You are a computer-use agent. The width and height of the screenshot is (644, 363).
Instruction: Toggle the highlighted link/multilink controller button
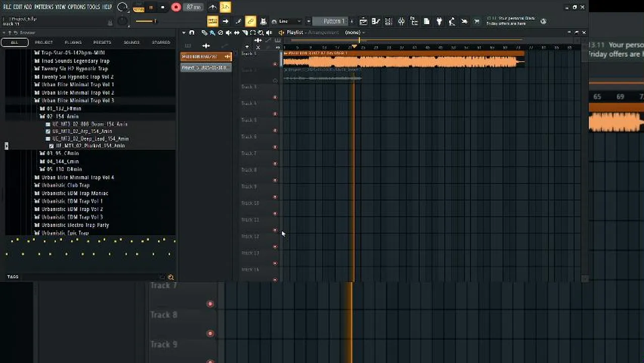pyautogui.click(x=250, y=21)
